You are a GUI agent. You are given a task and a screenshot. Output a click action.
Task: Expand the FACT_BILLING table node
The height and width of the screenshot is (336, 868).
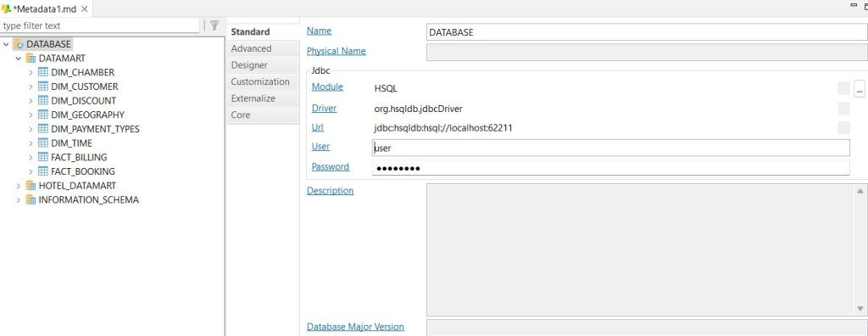(x=31, y=158)
